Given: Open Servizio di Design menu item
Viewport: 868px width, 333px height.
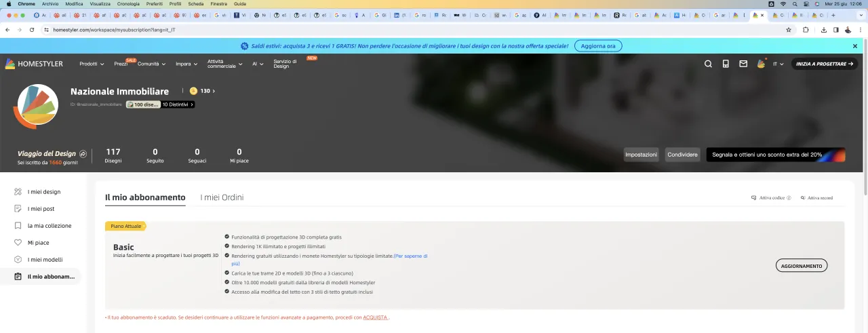Looking at the screenshot, I should pos(285,64).
